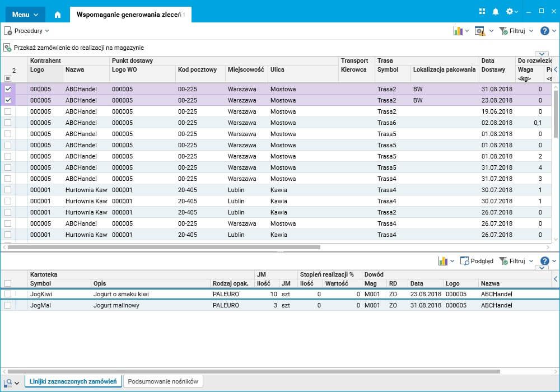The height and width of the screenshot is (392, 560).
Task: Switch to Podsumowanie nośników tab
Action: [163, 381]
